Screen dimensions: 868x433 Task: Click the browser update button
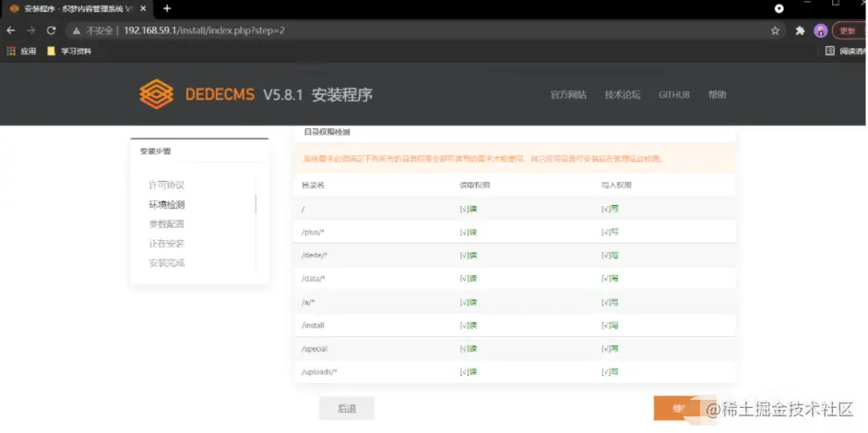pos(850,31)
